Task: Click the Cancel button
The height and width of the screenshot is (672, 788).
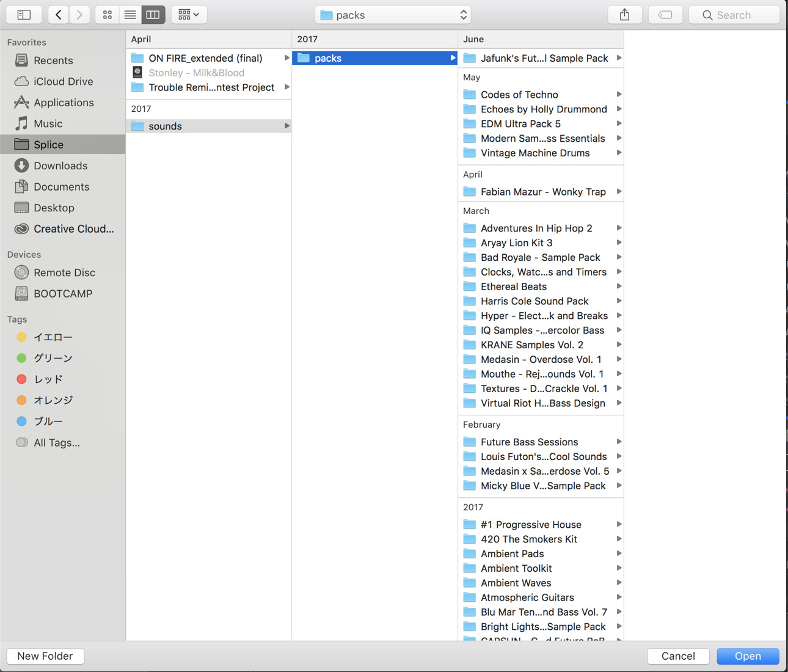Action: [678, 656]
